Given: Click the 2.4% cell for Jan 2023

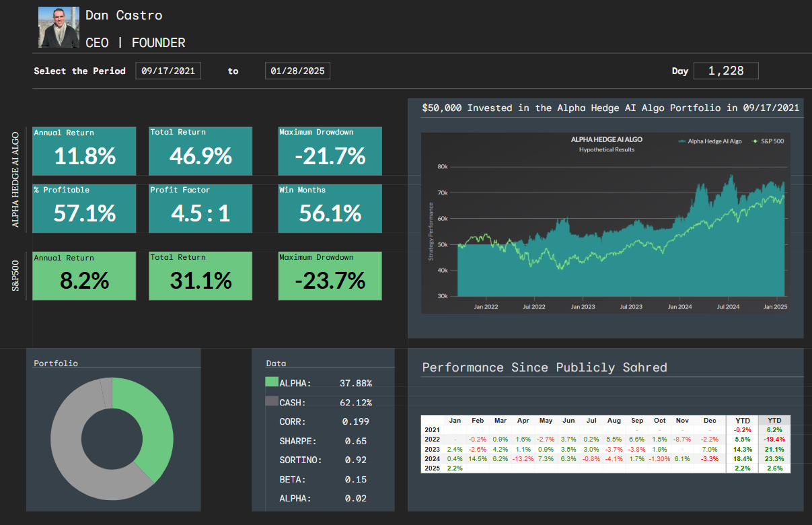Looking at the screenshot, I should click(x=455, y=449).
